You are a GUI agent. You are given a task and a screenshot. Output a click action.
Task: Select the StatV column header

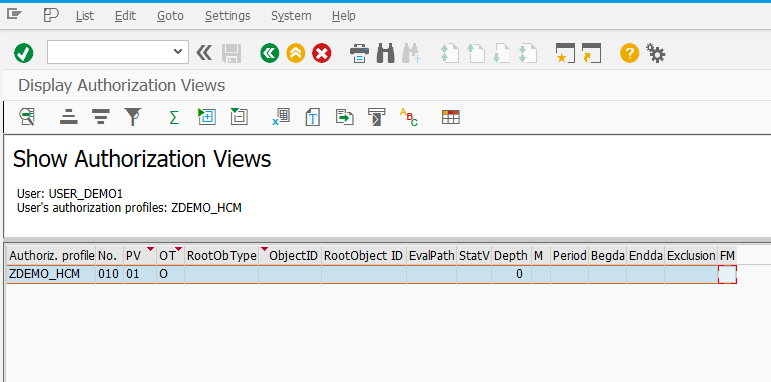click(x=474, y=256)
